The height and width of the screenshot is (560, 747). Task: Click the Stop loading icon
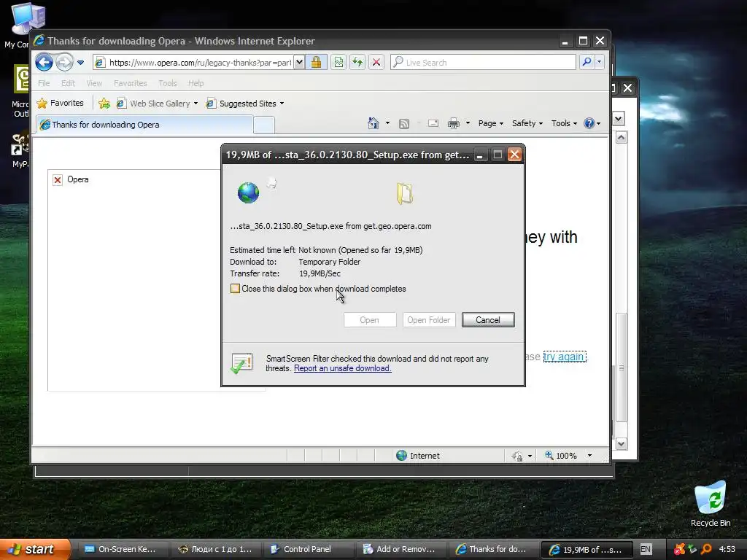376,63
